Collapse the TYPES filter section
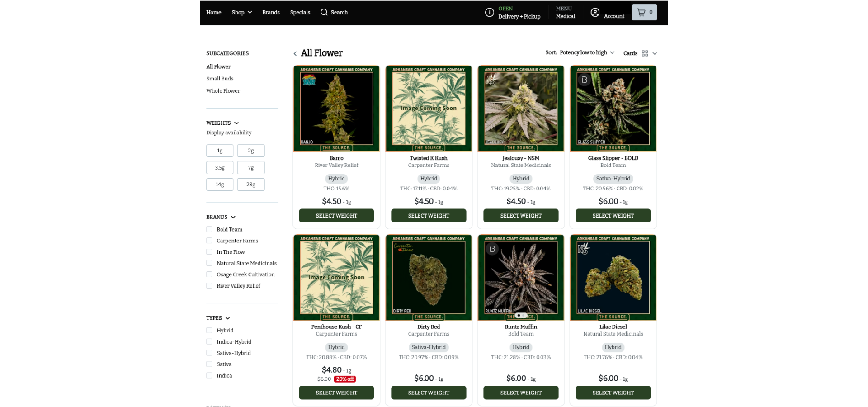Screen dimensions: 868x407 (x=228, y=318)
